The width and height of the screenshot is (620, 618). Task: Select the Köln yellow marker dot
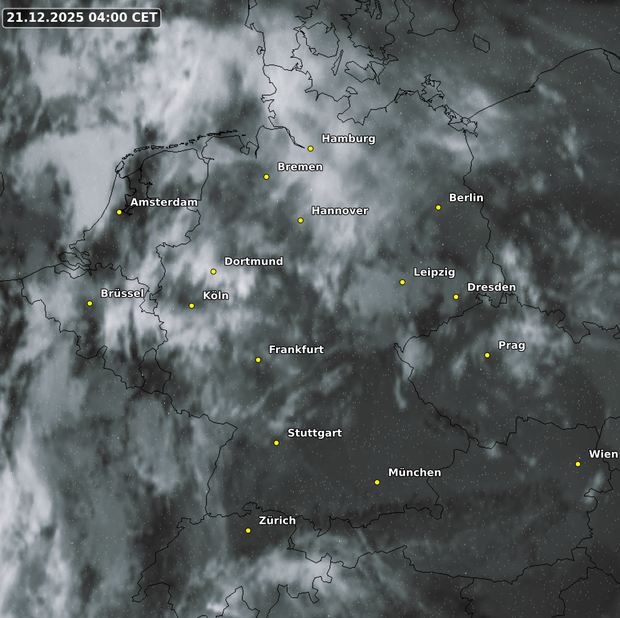tap(192, 306)
